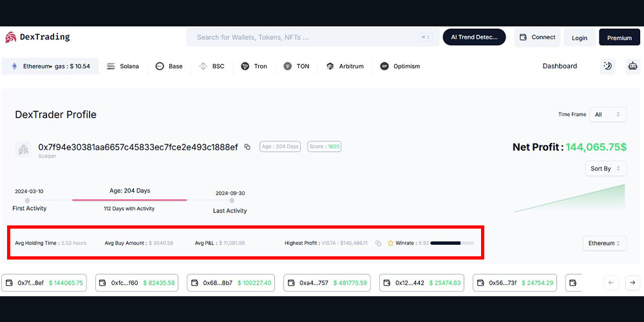This screenshot has height=322, width=644.
Task: Click the profit trend chart
Action: 570,198
